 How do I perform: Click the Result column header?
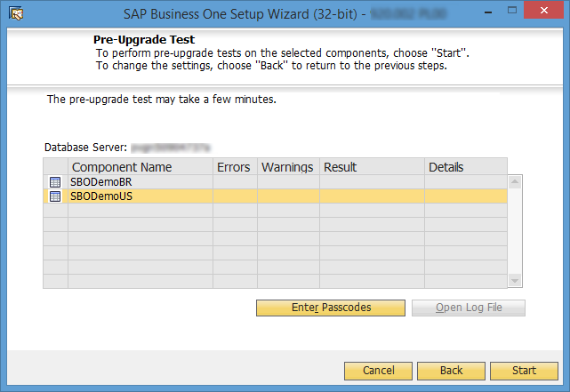click(373, 167)
